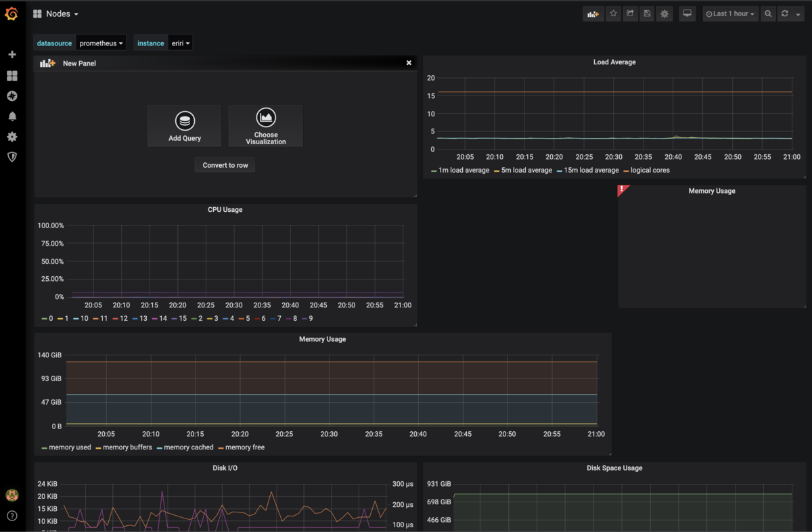The height and width of the screenshot is (532, 812).
Task: Toggle the 15m load average legend series
Action: [x=591, y=171]
